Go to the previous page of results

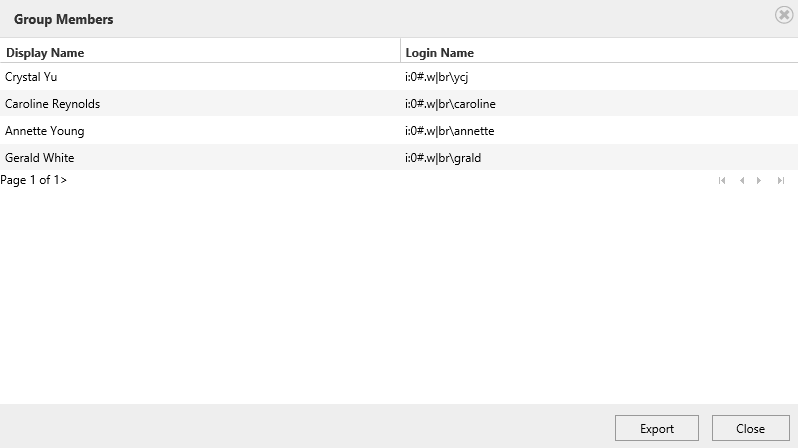pos(741,181)
